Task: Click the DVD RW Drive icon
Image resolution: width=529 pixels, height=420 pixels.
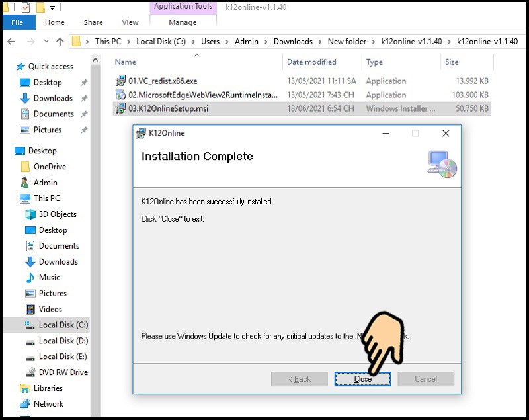Action: 30,372
